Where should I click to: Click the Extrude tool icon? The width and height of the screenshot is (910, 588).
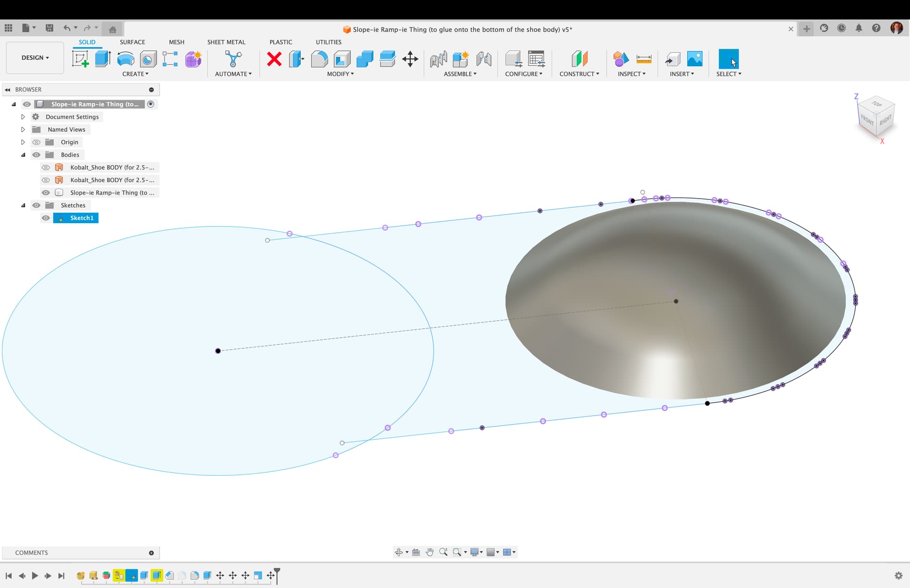point(103,59)
